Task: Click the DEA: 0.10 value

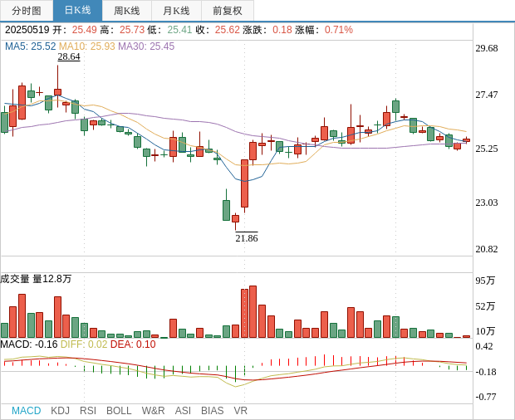Action: [133, 344]
